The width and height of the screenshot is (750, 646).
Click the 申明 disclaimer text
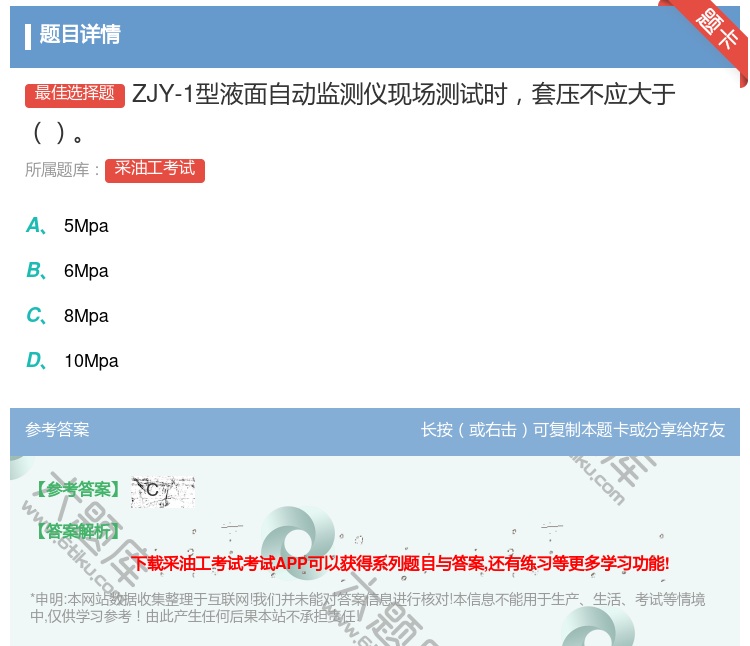[x=367, y=608]
